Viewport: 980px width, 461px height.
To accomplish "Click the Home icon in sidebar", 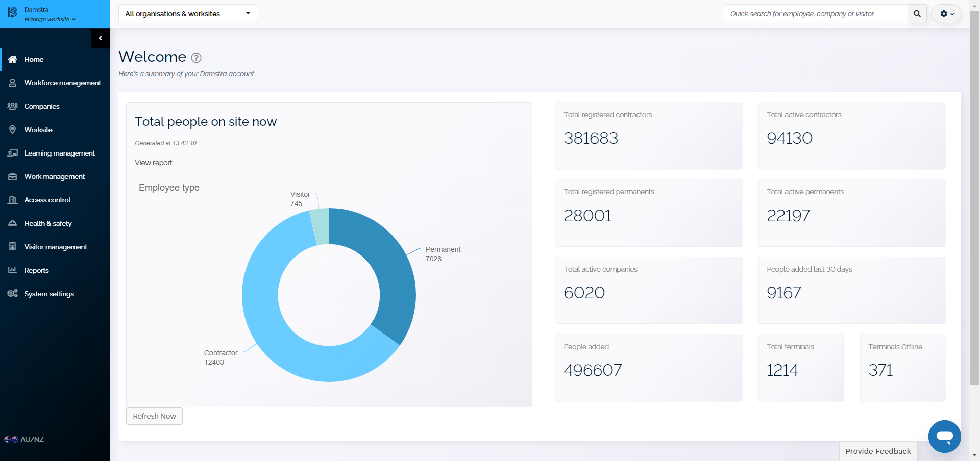I will (13, 59).
